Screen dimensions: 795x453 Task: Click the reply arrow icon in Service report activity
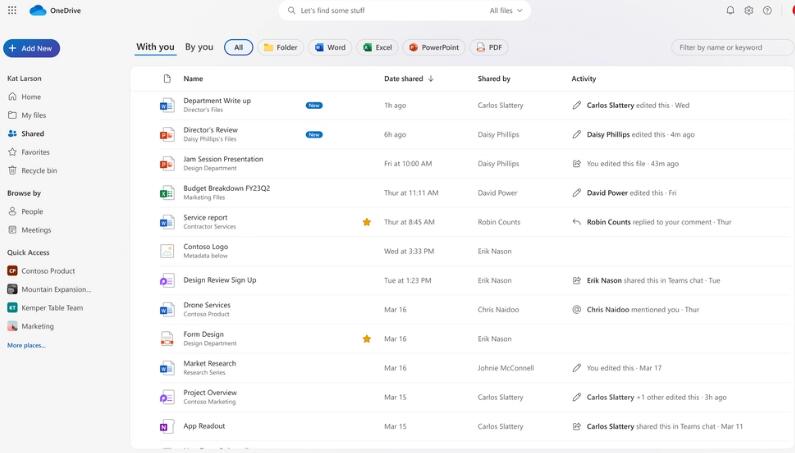(x=576, y=222)
